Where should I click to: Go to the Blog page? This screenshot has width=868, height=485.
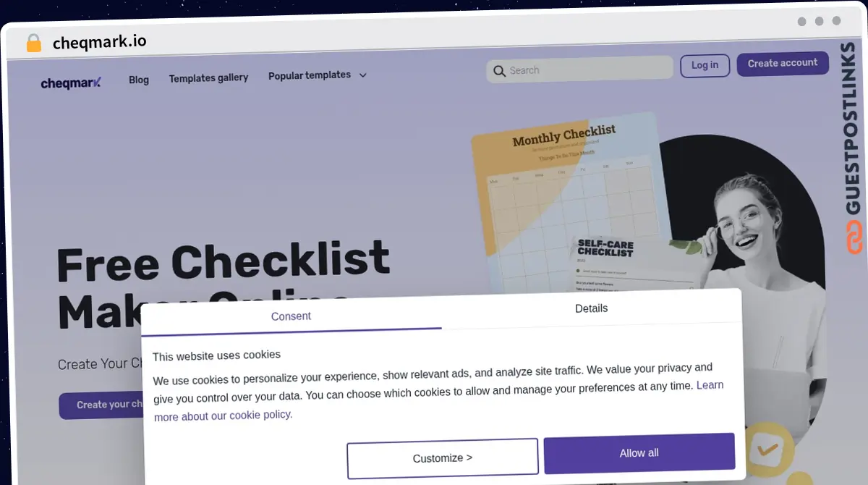(139, 80)
